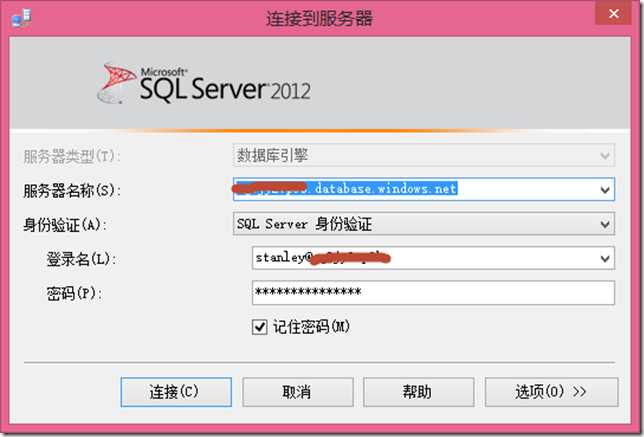This screenshot has width=644, height=437.
Task: Open the 登录名 login name dropdown arrow
Action: (x=605, y=258)
